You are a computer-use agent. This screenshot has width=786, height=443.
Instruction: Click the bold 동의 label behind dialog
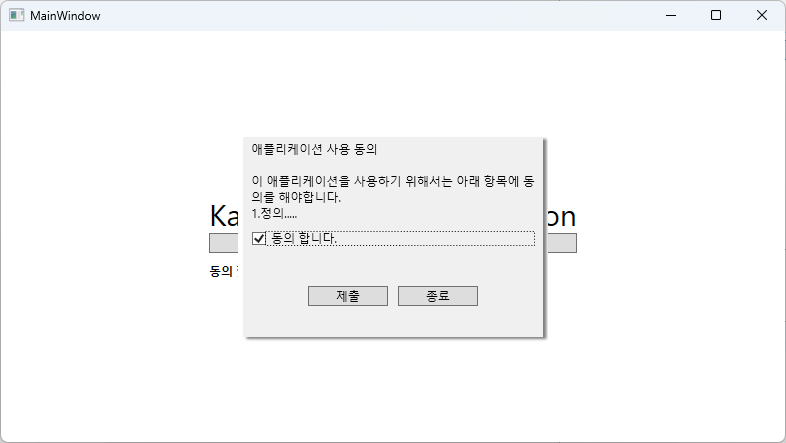click(221, 271)
